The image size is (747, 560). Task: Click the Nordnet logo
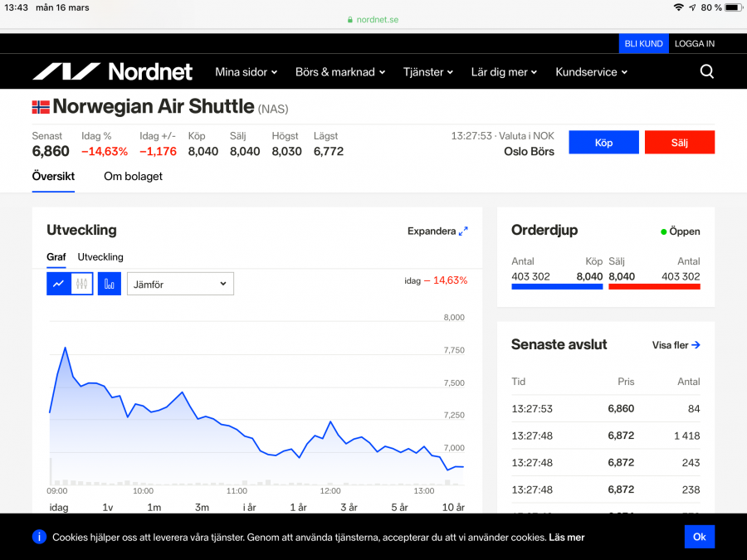point(112,72)
